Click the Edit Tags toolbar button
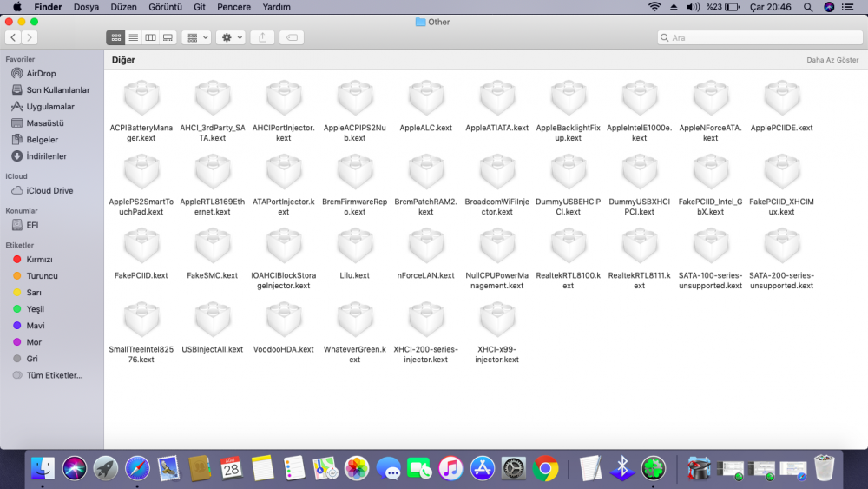Image resolution: width=868 pixels, height=489 pixels. pyautogui.click(x=292, y=37)
